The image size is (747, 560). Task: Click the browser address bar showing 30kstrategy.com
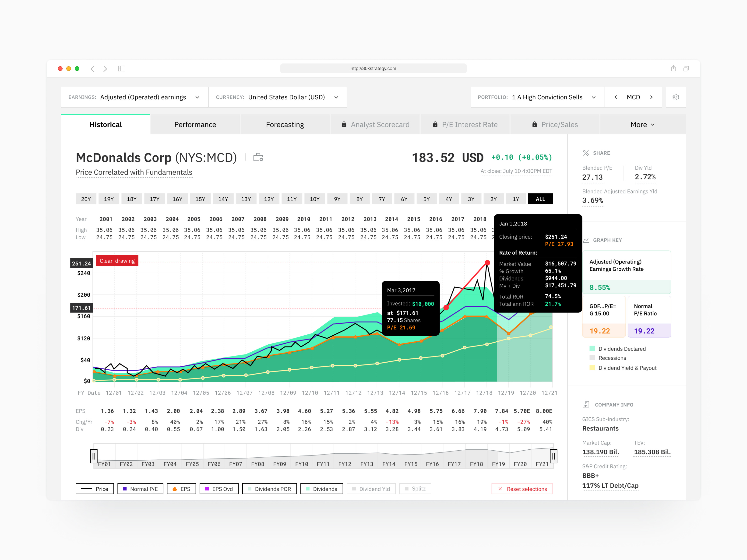tap(373, 68)
